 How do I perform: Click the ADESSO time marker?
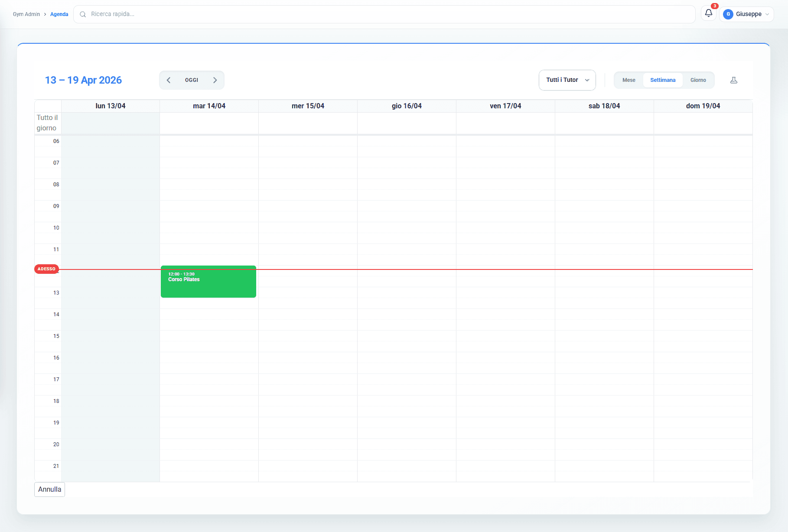coord(46,269)
